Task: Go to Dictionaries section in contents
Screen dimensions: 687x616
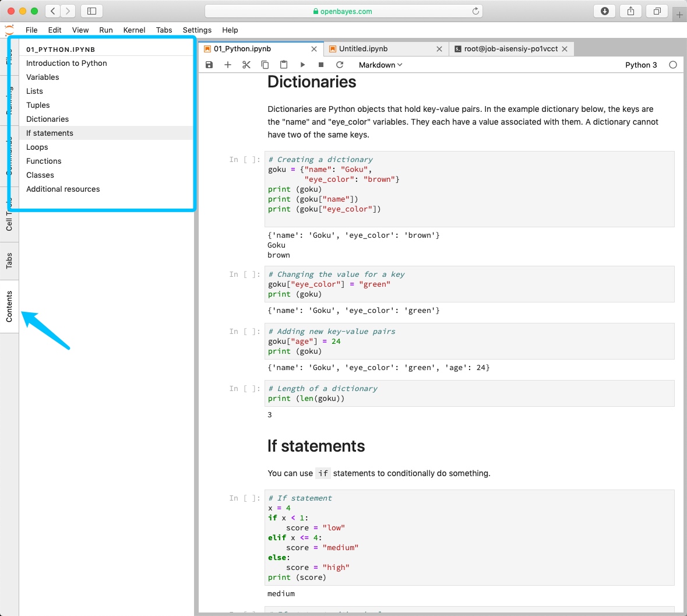Action: (48, 119)
